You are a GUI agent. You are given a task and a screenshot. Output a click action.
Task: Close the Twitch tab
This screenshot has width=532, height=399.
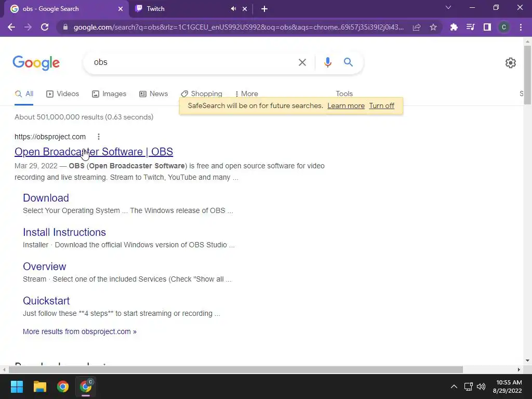pos(245,9)
